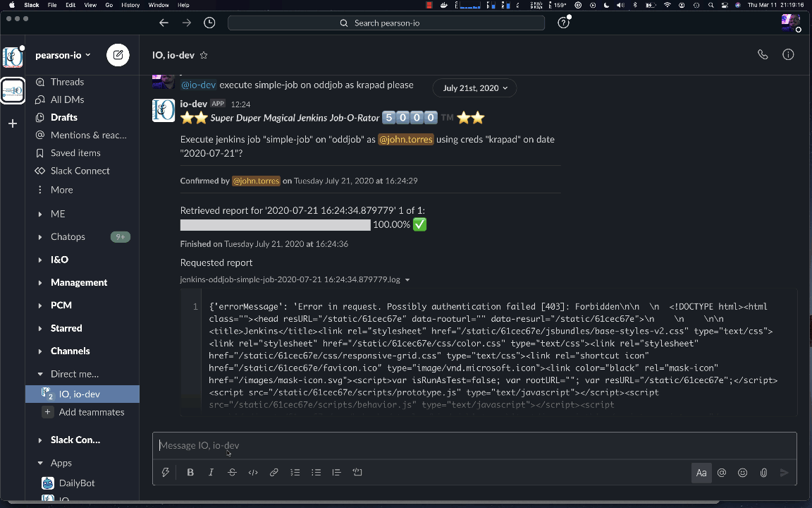Toggle bold formatting

(x=190, y=472)
